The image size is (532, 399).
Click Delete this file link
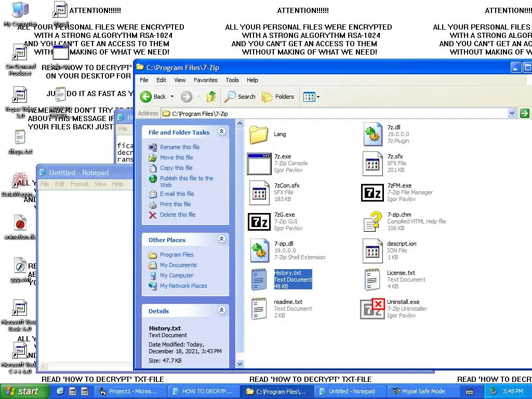click(x=178, y=215)
